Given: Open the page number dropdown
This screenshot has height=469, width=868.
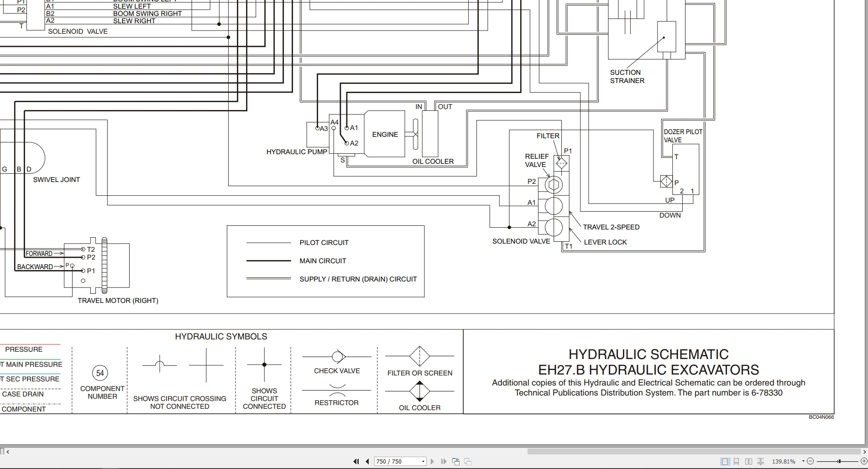Looking at the screenshot, I should [x=423, y=461].
